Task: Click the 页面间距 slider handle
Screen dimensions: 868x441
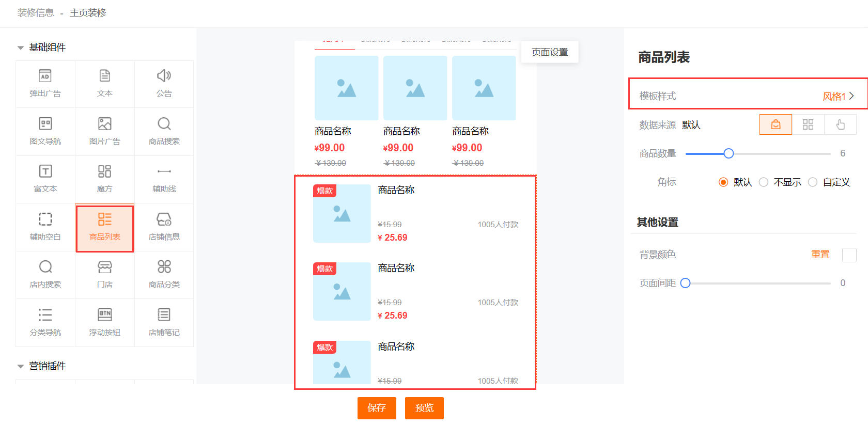Action: (x=686, y=283)
